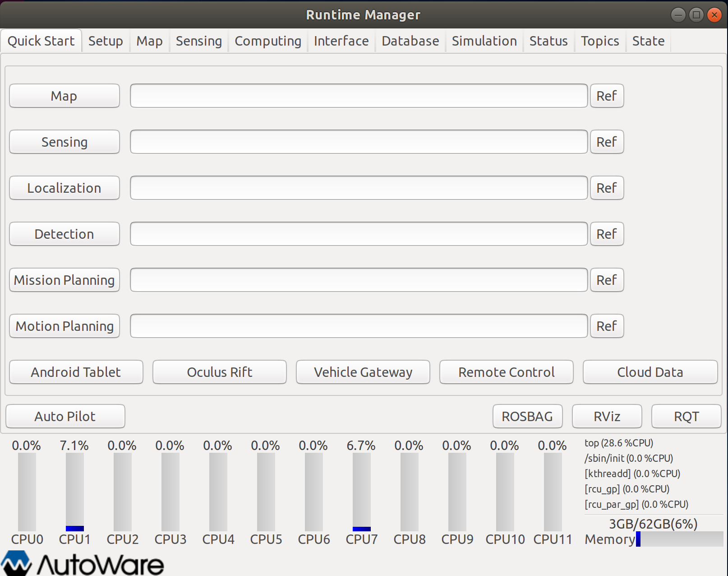Enable Auto Pilot mode
The width and height of the screenshot is (728, 576).
point(65,416)
